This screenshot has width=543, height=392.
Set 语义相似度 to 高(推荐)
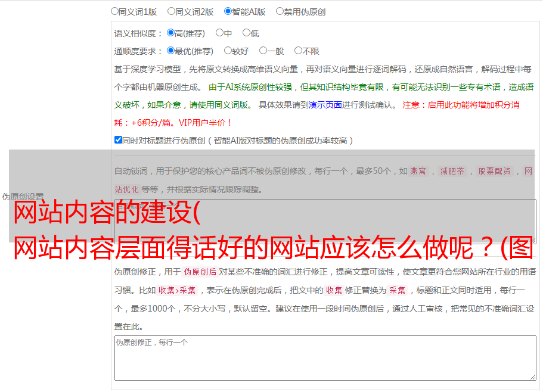coord(170,33)
